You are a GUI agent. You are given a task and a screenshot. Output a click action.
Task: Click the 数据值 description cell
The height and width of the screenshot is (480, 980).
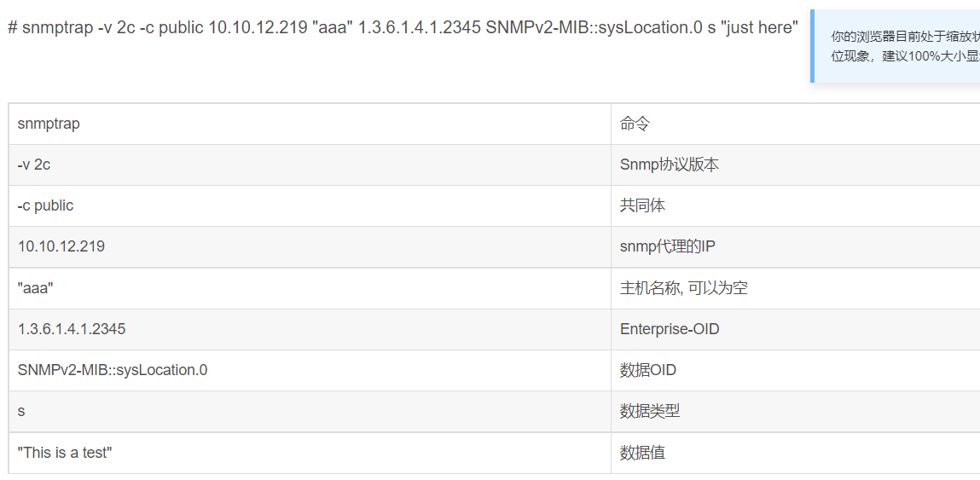click(x=796, y=453)
